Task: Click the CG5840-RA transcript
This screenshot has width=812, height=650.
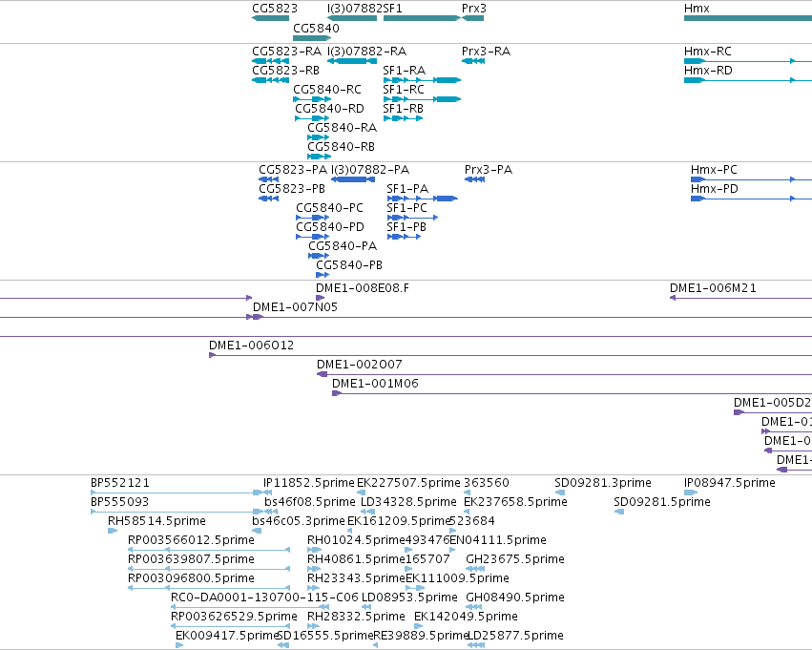Action: click(x=318, y=137)
